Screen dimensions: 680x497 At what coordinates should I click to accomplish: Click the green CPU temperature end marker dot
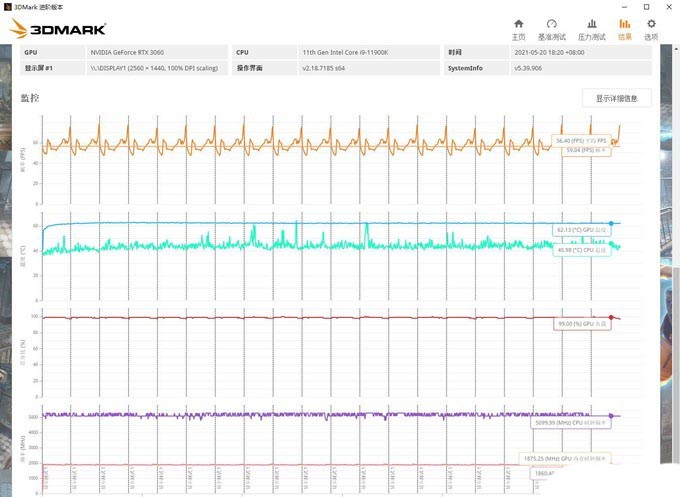(x=611, y=244)
